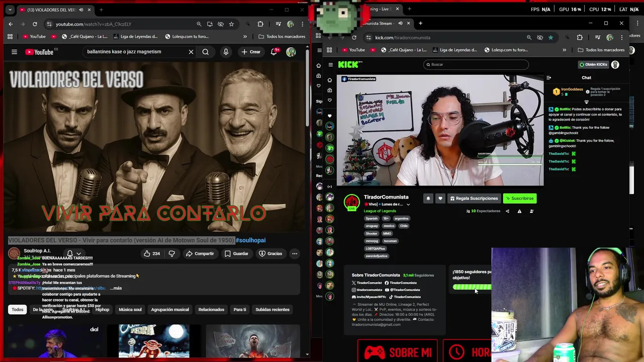Select the Hiphop filter chip

[x=102, y=310]
